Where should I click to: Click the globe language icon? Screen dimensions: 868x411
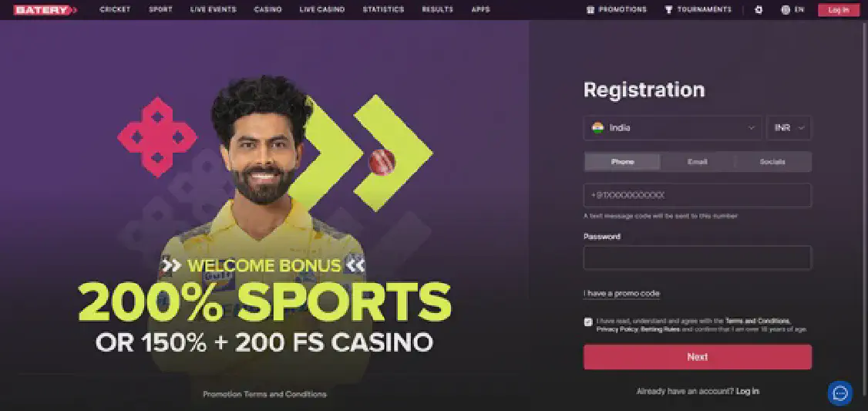[785, 10]
